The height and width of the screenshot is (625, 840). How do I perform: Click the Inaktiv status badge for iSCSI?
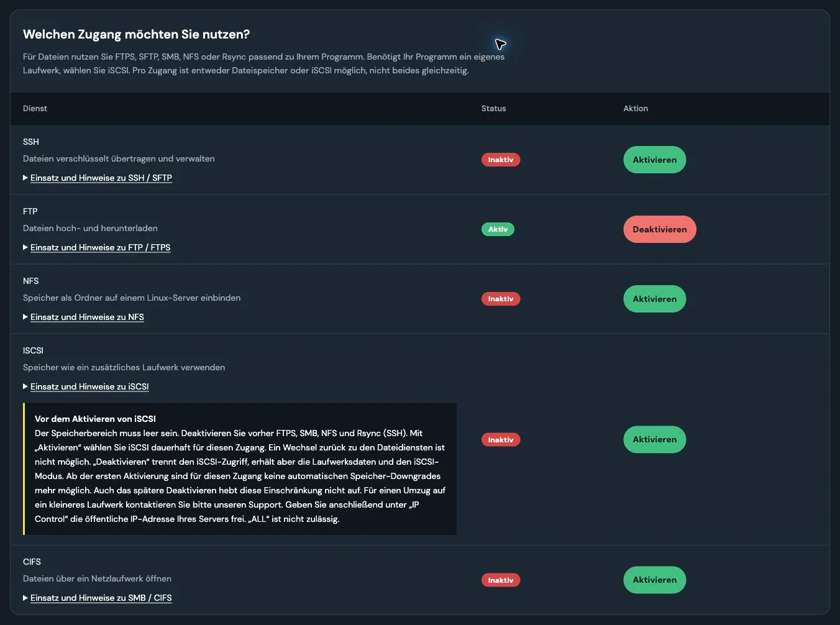click(500, 440)
